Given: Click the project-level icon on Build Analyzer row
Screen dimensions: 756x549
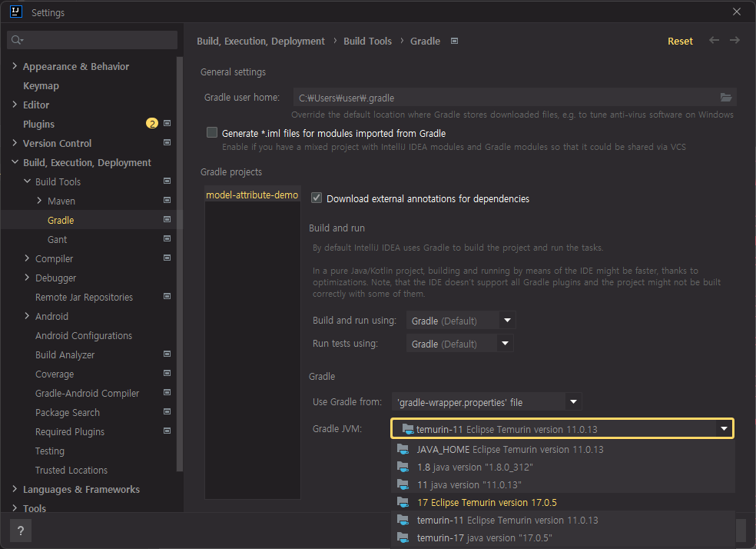Looking at the screenshot, I should click(x=167, y=354).
